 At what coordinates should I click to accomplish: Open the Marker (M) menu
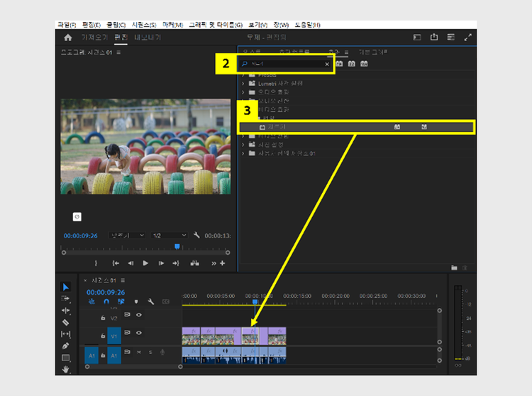click(x=172, y=25)
